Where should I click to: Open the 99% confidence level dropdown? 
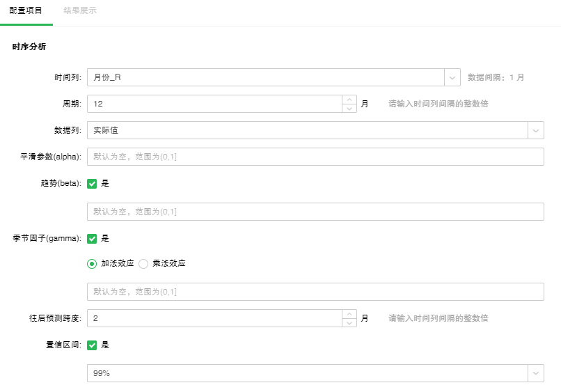click(x=315, y=373)
